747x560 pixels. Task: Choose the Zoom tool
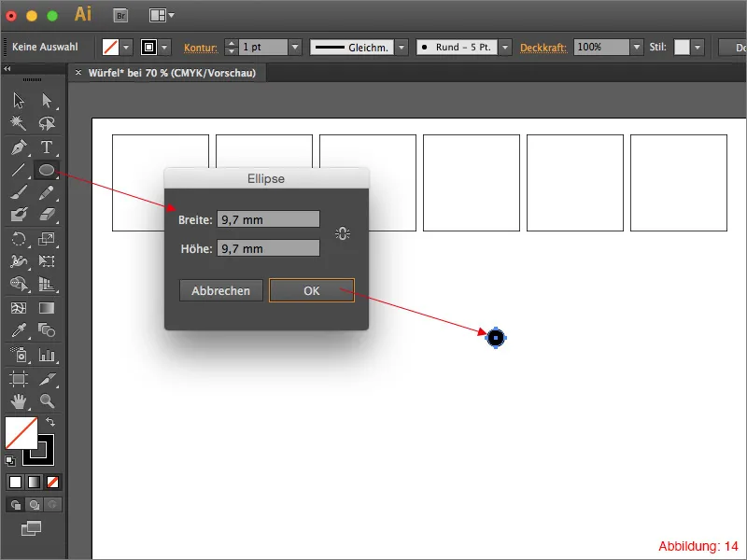(46, 401)
